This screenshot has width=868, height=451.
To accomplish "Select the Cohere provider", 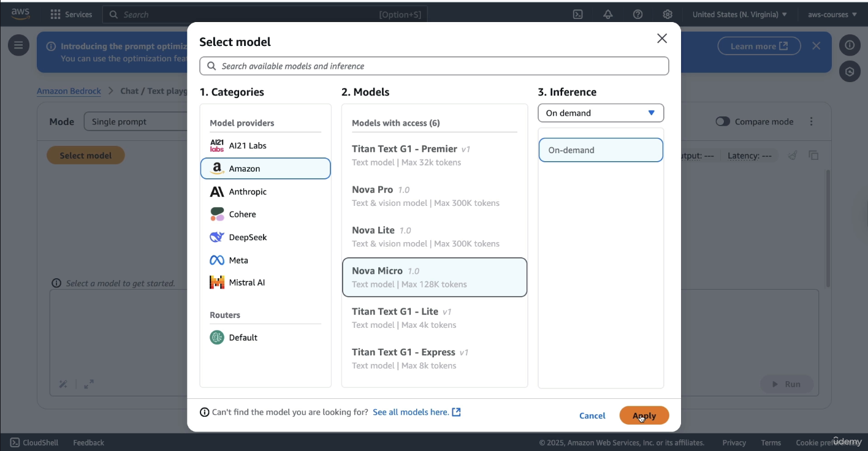I will tap(265, 214).
